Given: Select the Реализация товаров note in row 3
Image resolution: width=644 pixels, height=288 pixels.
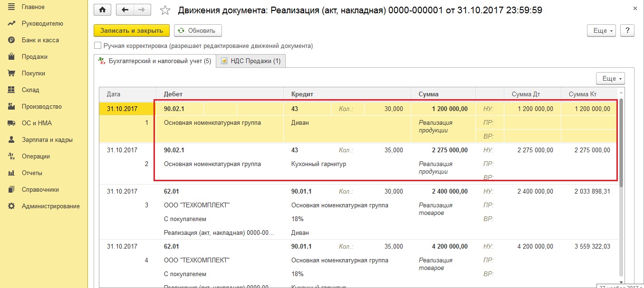Looking at the screenshot, I should 435,209.
